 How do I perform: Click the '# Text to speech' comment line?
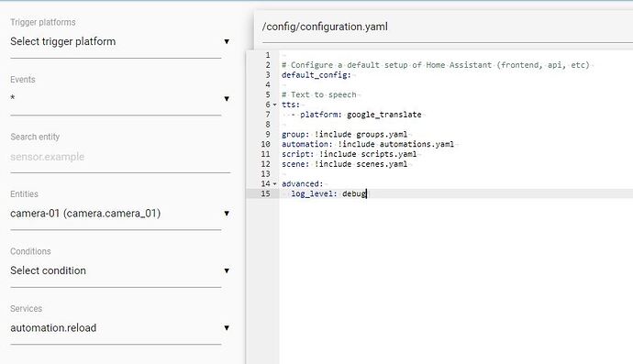[319, 94]
